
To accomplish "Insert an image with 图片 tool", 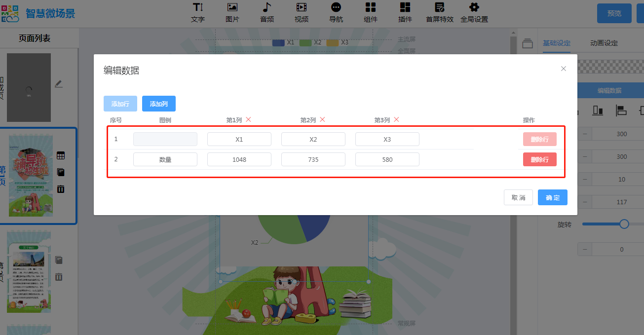I will pos(232,12).
